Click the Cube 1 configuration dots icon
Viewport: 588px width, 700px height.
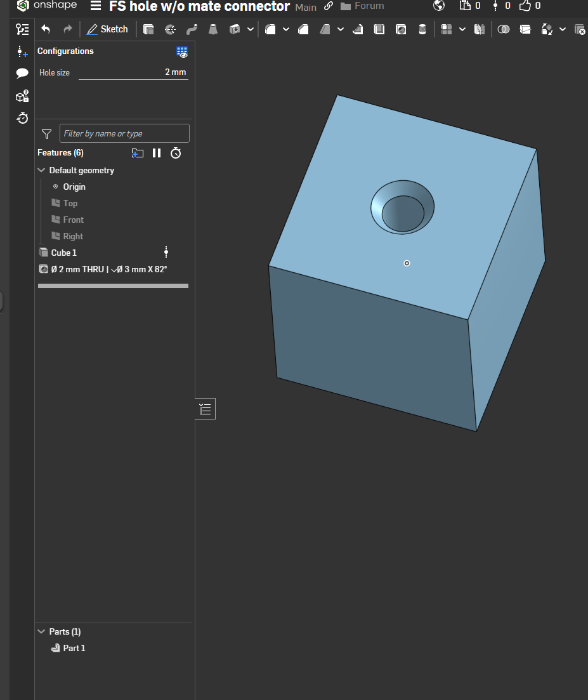coord(166,252)
